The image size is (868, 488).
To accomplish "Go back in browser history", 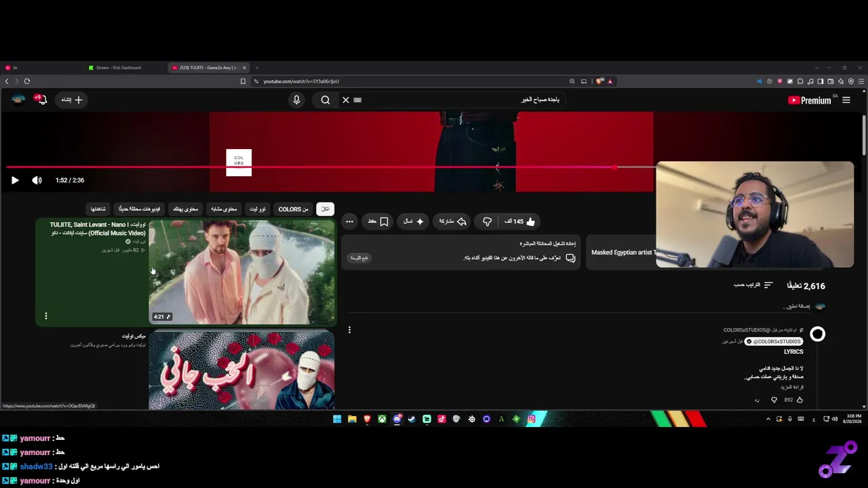I will tap(7, 81).
